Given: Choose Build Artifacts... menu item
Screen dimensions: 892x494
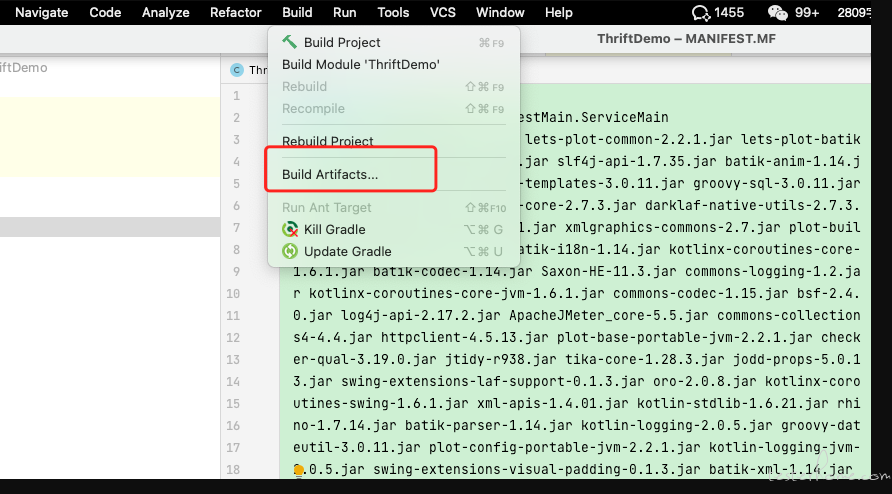Looking at the screenshot, I should tap(394, 175).
